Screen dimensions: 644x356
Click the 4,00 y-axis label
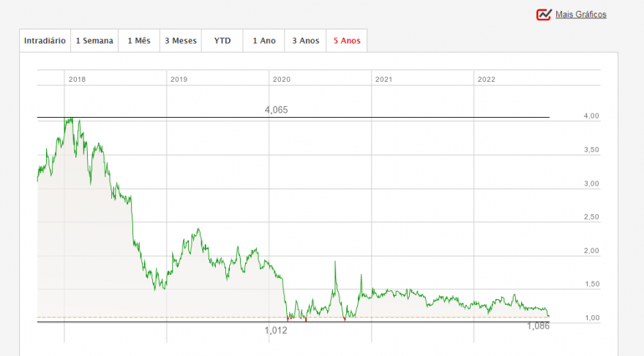pos(591,116)
